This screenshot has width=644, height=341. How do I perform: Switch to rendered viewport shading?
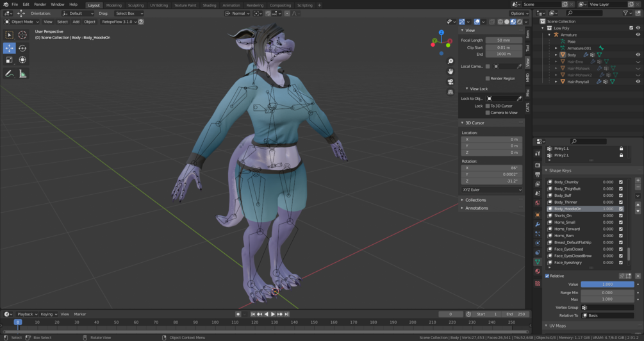pyautogui.click(x=520, y=22)
